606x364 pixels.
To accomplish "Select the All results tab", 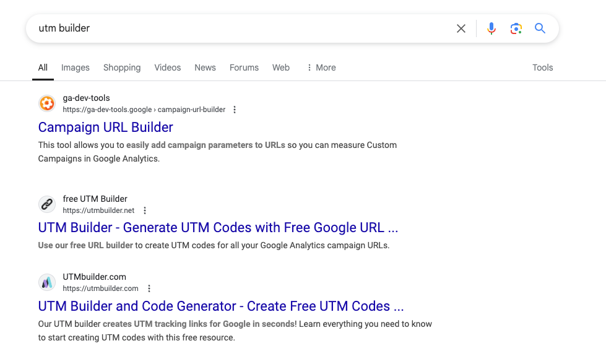I will point(43,67).
